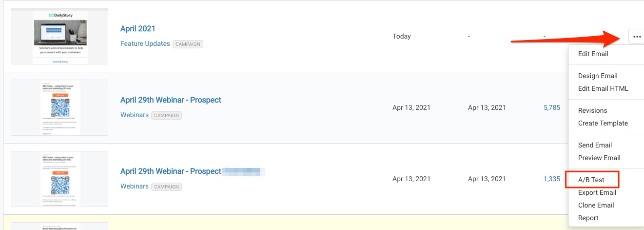The image size is (644, 230).
Task: Click Clone Email menu entry
Action: [x=596, y=205]
